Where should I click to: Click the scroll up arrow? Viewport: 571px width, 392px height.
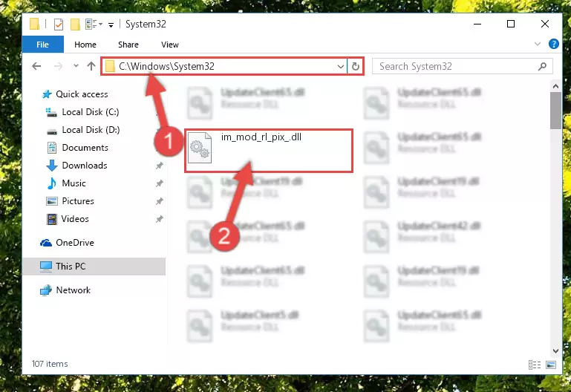pyautogui.click(x=555, y=86)
